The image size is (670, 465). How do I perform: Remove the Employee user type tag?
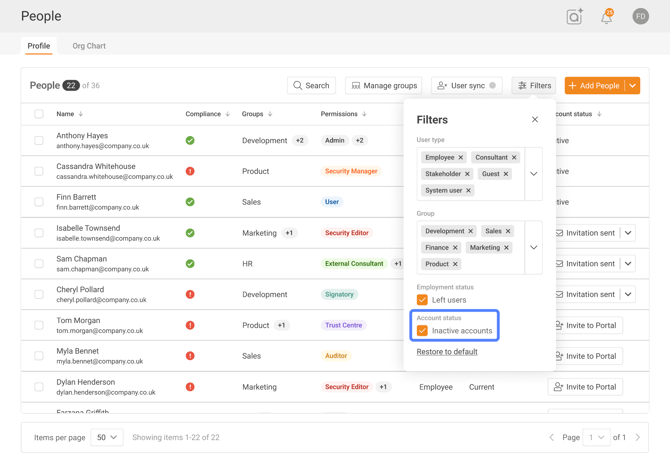[461, 158]
